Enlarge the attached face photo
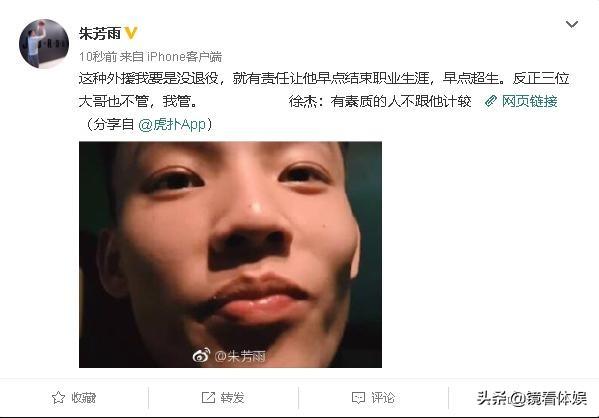 (230, 254)
